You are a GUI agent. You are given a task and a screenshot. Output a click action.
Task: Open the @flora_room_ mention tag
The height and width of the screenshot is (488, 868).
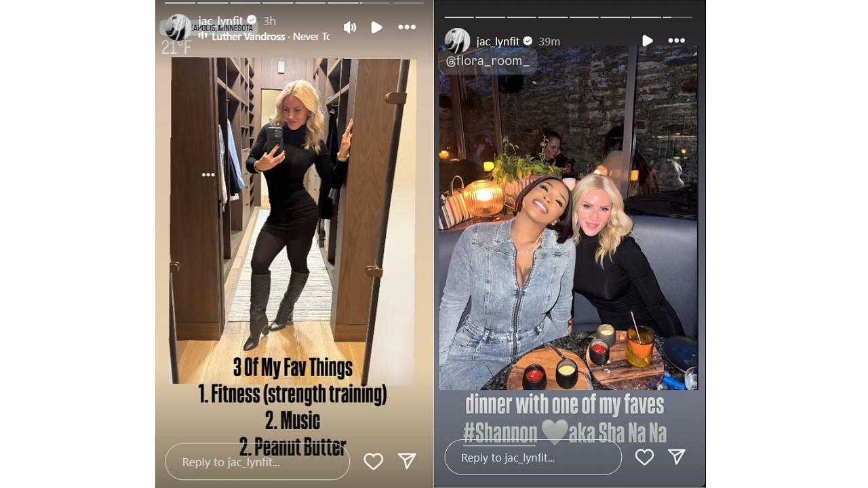click(488, 61)
